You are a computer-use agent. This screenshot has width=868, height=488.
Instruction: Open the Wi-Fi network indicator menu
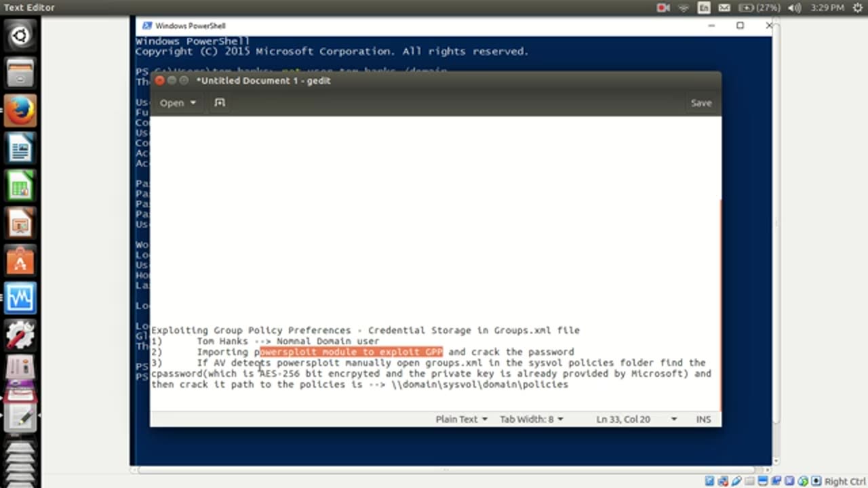[x=684, y=7]
